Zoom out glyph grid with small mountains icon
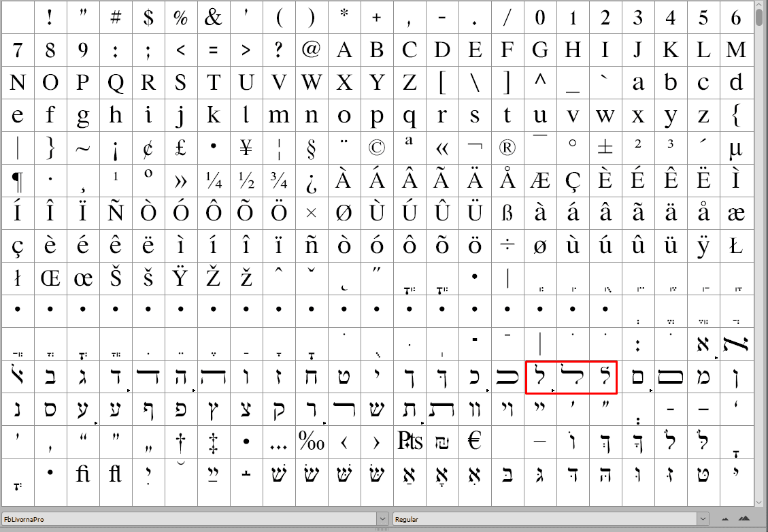 [x=725, y=519]
